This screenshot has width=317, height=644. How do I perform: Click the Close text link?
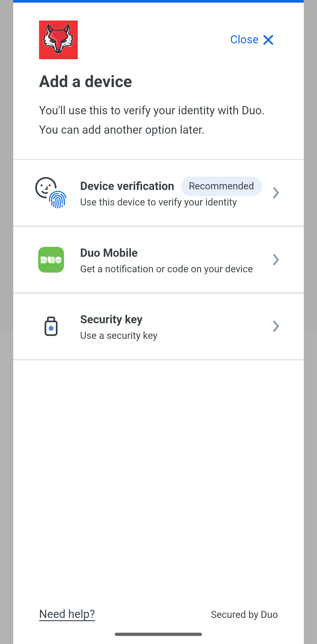pyautogui.click(x=244, y=40)
